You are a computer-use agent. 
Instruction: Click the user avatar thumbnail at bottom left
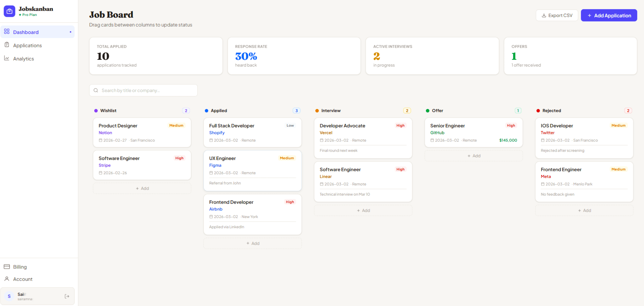pyautogui.click(x=9, y=296)
